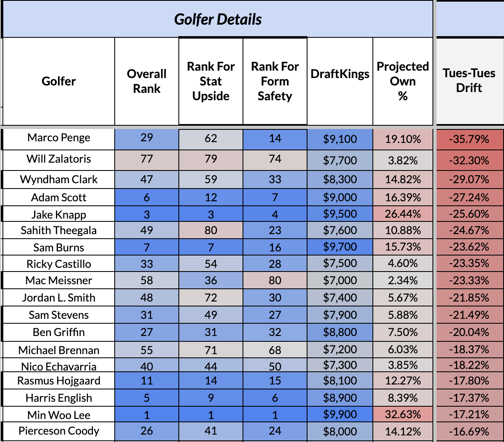This screenshot has height=442, width=504.
Task: Click Min Woo Lee's $9,900 salary cell
Action: point(340,415)
